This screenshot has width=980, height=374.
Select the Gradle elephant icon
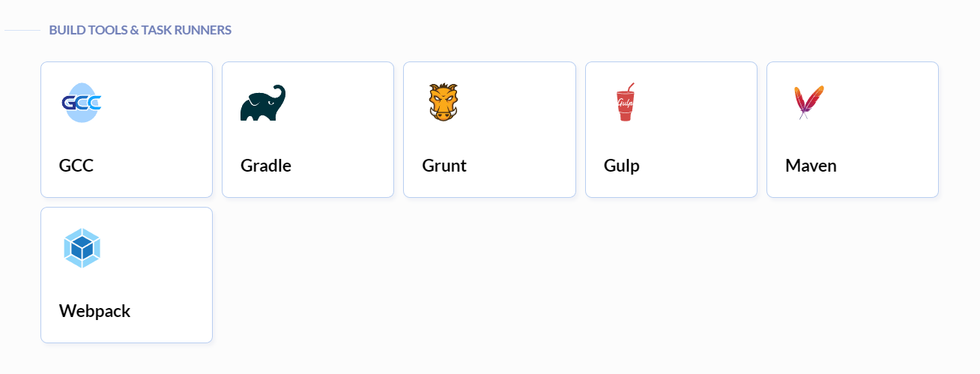coord(263,103)
